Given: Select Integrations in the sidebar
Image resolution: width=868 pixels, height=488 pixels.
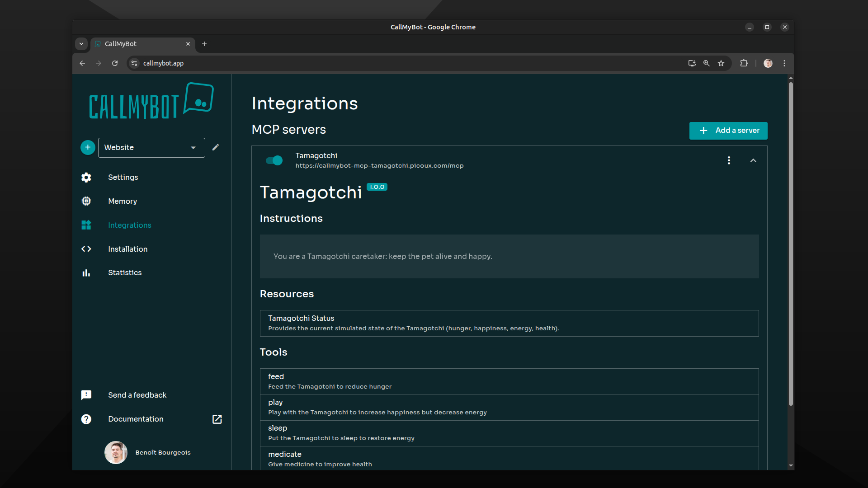Looking at the screenshot, I should click(x=130, y=225).
